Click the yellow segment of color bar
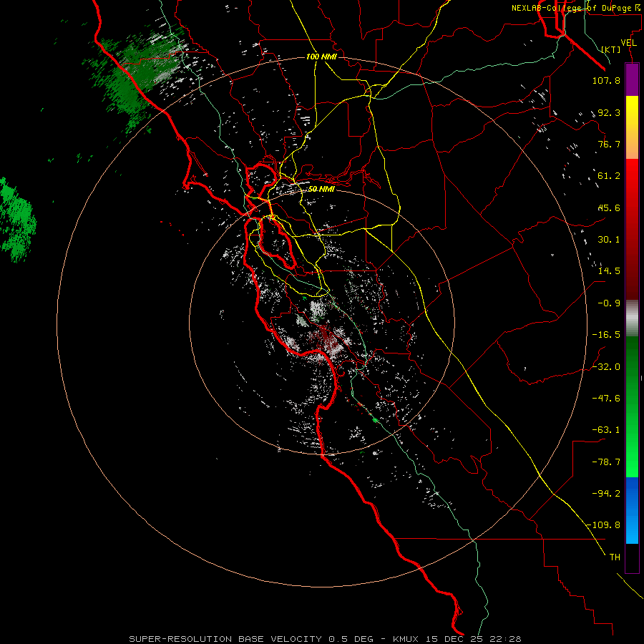 point(632,127)
